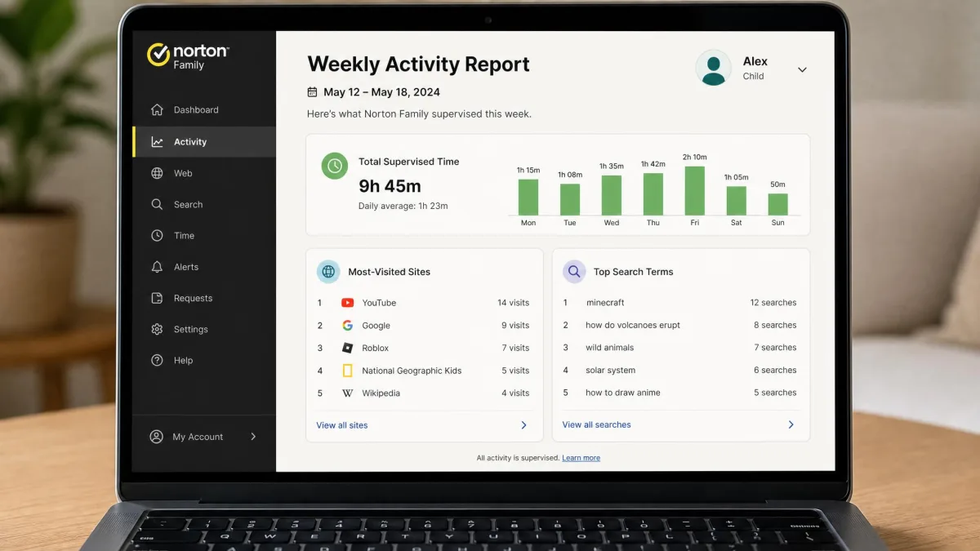Click the Wikipedia site name
This screenshot has height=551, width=980.
pyautogui.click(x=381, y=393)
